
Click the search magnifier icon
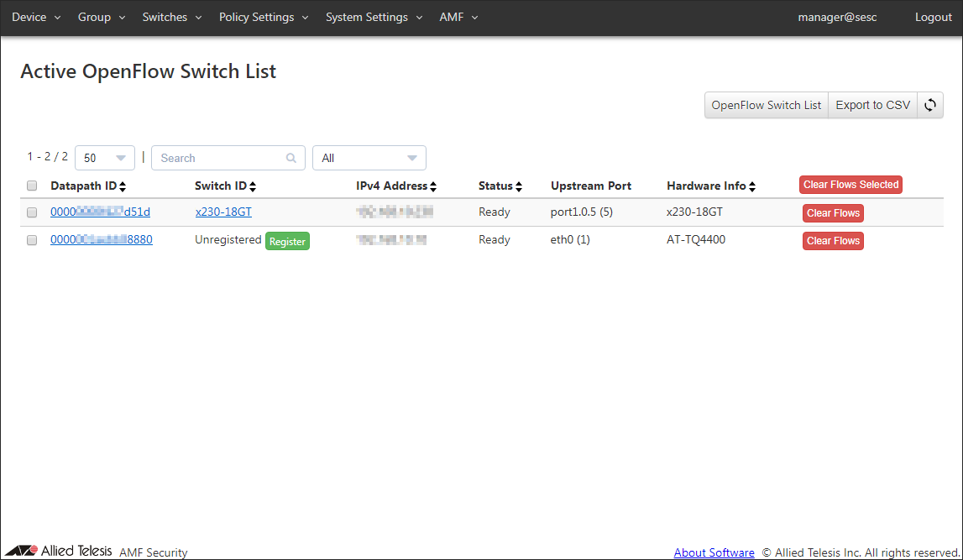[291, 158]
